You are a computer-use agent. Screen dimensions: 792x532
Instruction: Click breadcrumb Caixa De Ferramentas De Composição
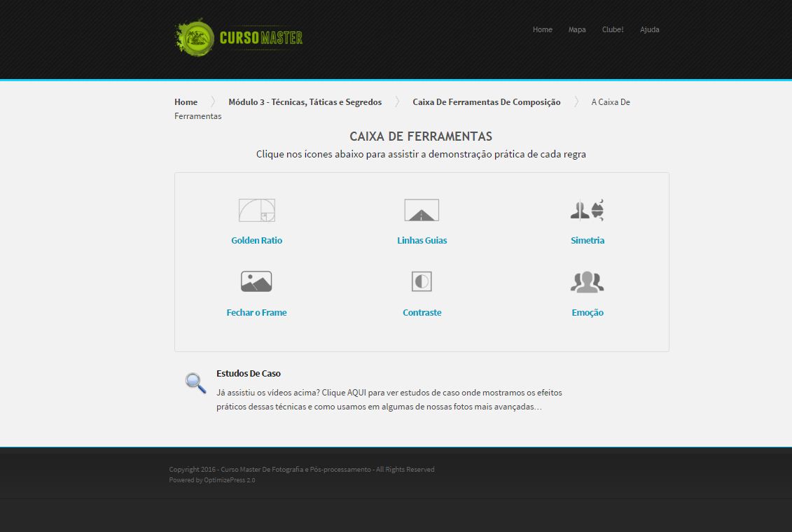point(486,102)
